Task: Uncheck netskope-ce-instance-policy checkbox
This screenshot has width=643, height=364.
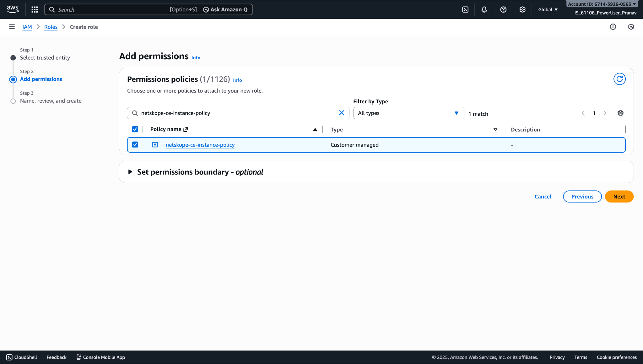Action: [135, 145]
